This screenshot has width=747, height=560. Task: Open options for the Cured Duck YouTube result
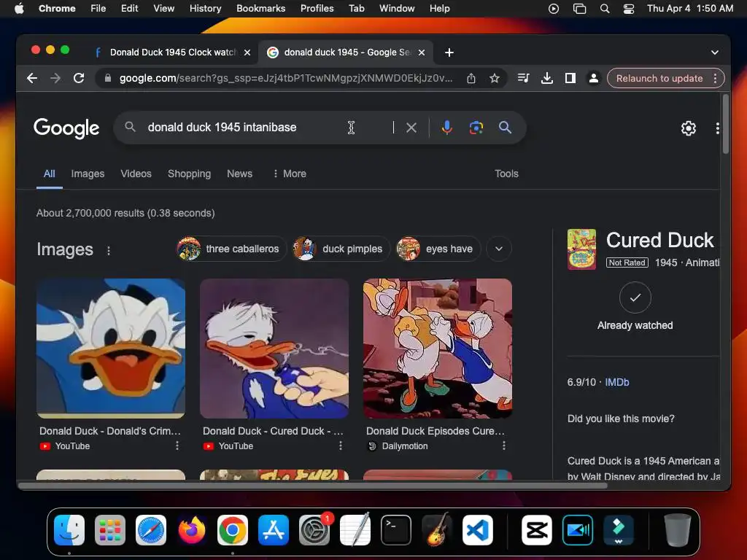tap(340, 446)
